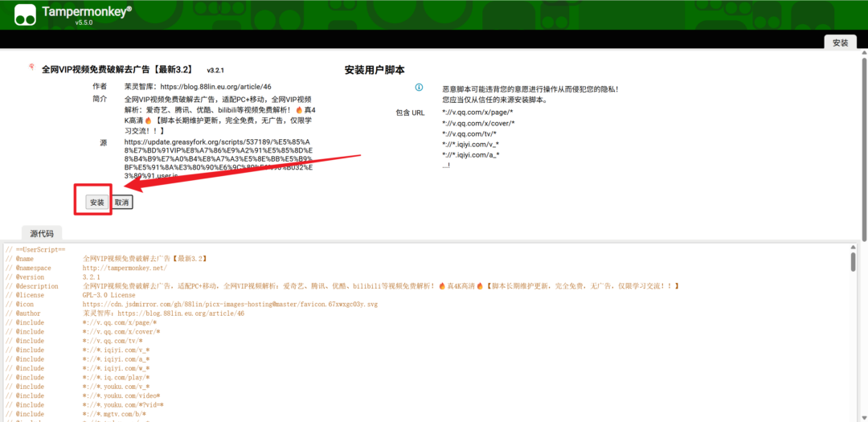Image resolution: width=868 pixels, height=422 pixels.
Task: Click the *://v.qq.com/tv/* included URL
Action: coord(469,133)
